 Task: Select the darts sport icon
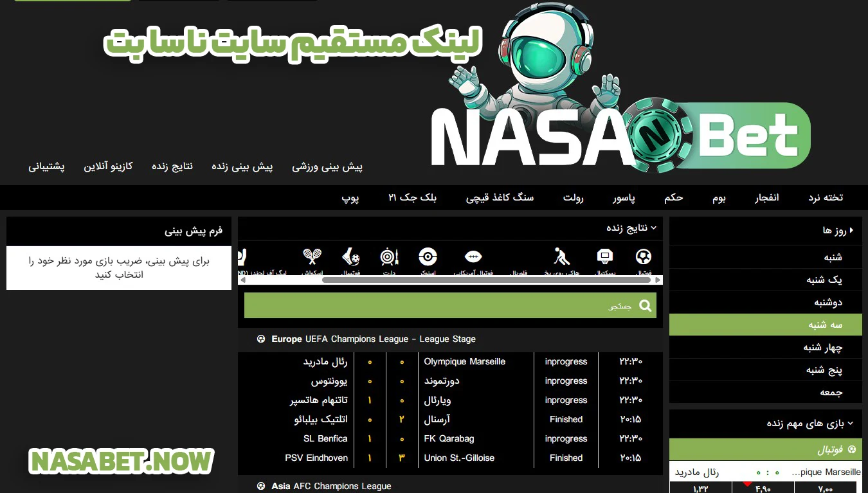click(388, 258)
